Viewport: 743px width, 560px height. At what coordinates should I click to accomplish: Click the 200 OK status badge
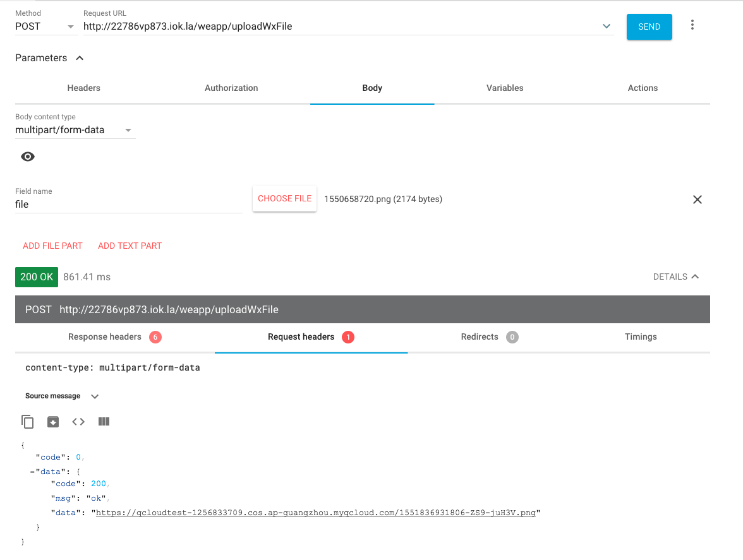coord(36,277)
